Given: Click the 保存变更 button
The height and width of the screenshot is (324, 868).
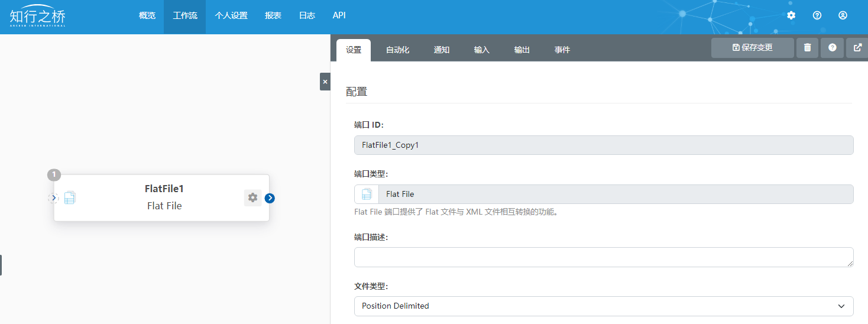Looking at the screenshot, I should pos(752,48).
